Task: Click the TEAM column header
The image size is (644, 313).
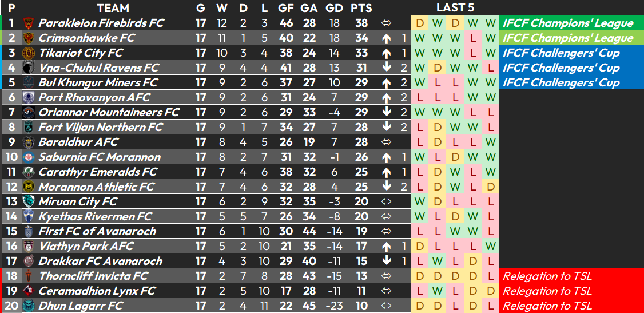Action: pyautogui.click(x=113, y=8)
